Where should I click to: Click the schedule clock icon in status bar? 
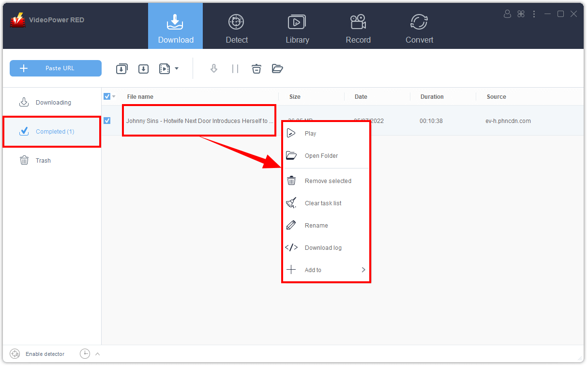(x=85, y=354)
